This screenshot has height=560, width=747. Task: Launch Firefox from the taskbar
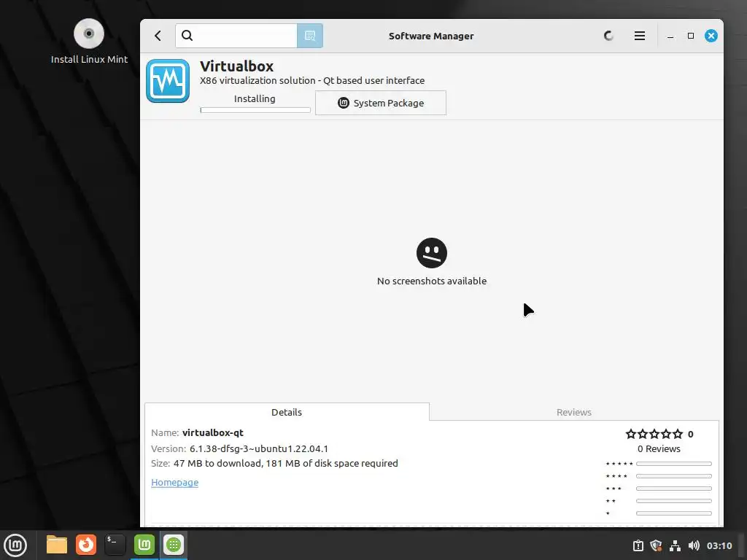coord(86,545)
